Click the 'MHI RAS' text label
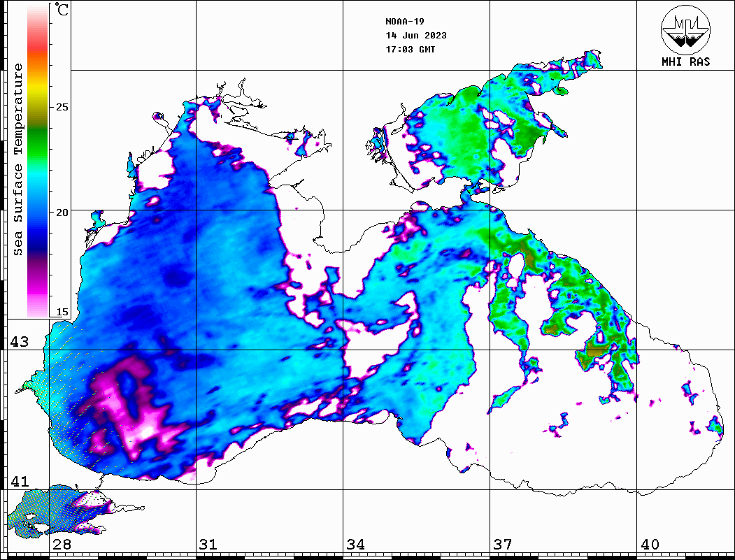Screen dimensions: 735x560 pyautogui.click(x=686, y=62)
